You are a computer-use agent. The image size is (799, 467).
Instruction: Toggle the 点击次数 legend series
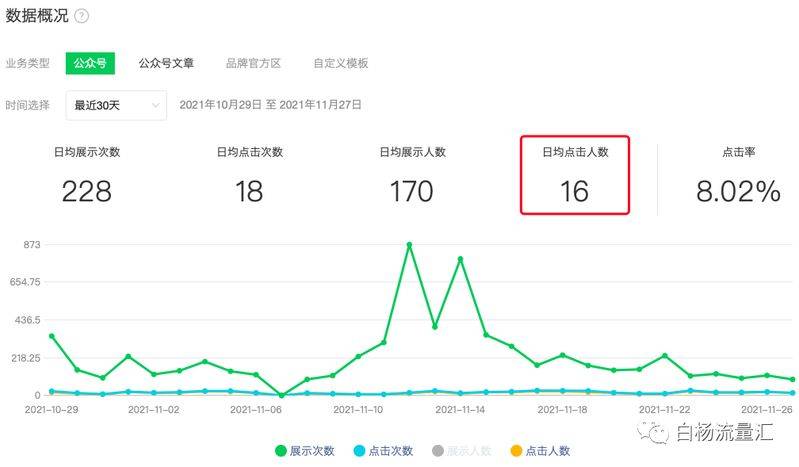383,451
